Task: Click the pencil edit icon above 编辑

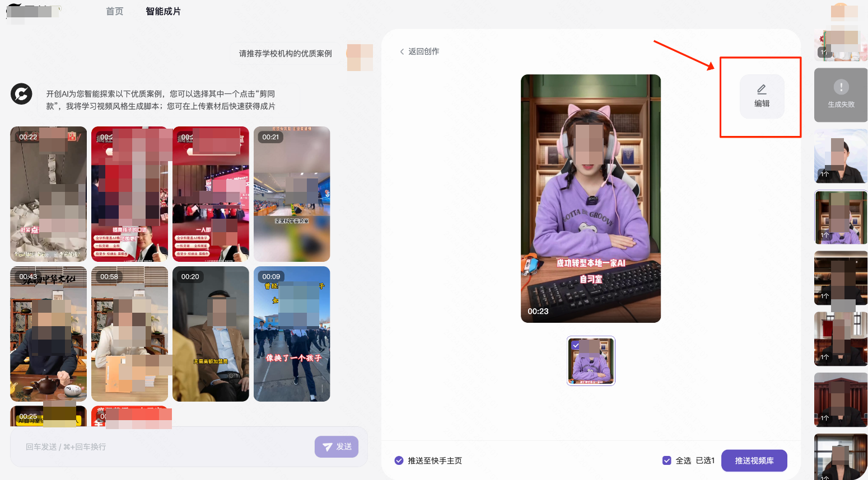Action: (x=762, y=88)
